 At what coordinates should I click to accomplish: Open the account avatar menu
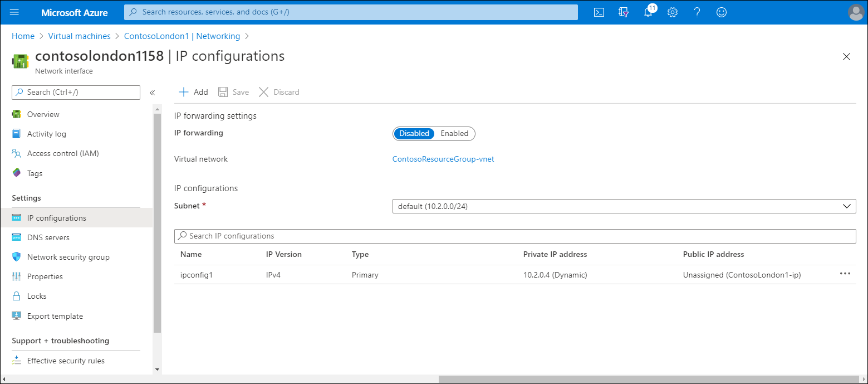pos(856,12)
